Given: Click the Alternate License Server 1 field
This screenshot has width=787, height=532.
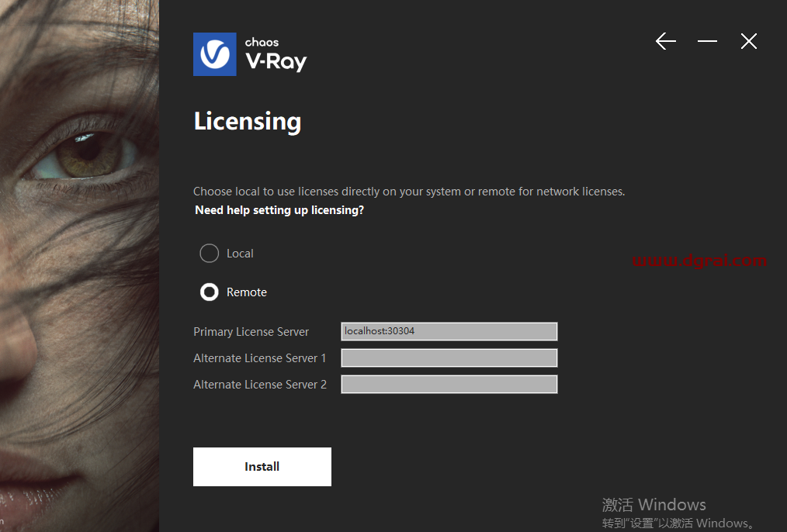Looking at the screenshot, I should click(x=449, y=358).
